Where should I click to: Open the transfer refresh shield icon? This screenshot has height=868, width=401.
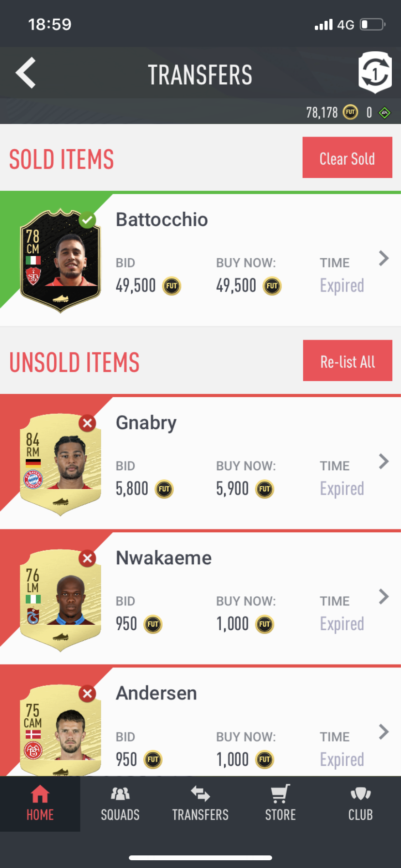click(x=375, y=73)
